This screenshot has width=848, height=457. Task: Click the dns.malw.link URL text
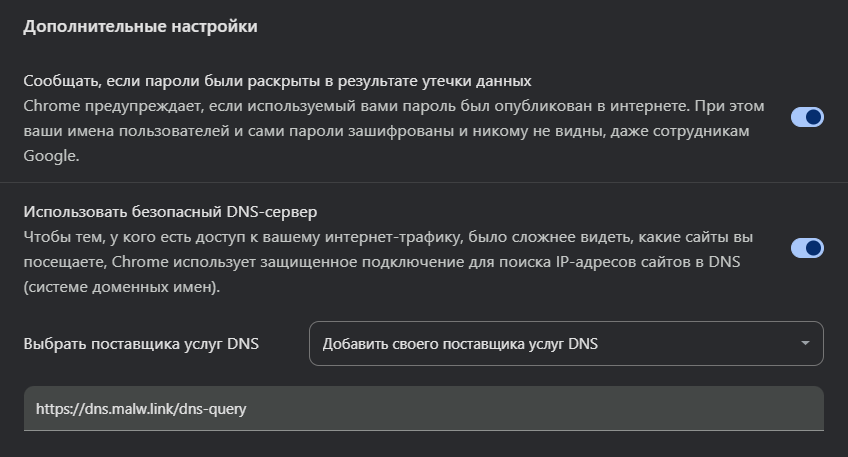pyautogui.click(x=141, y=409)
